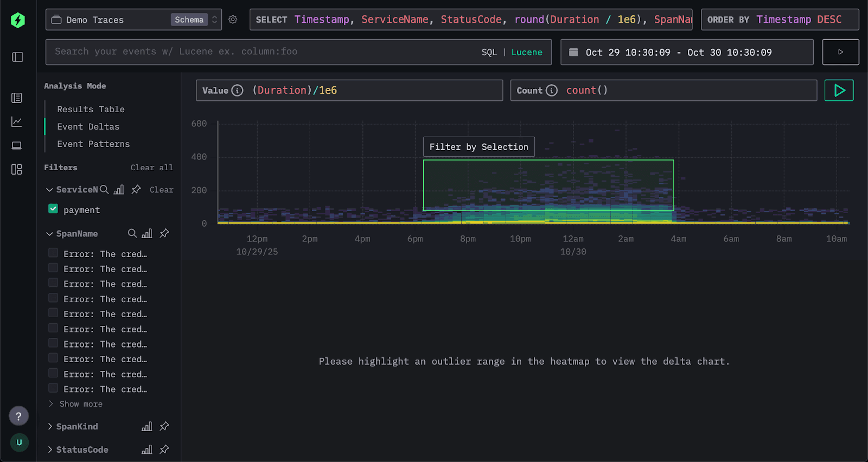Show the StatusCode distribution chart icon

click(x=146, y=450)
